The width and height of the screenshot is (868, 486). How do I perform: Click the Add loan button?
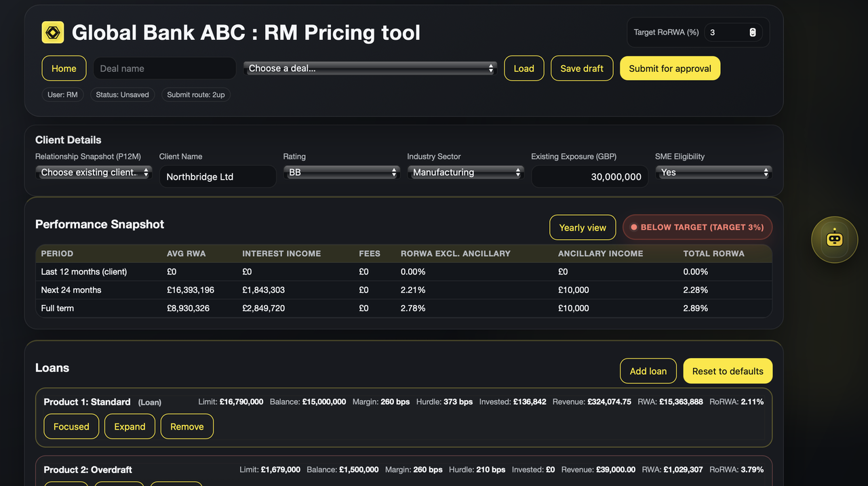648,371
